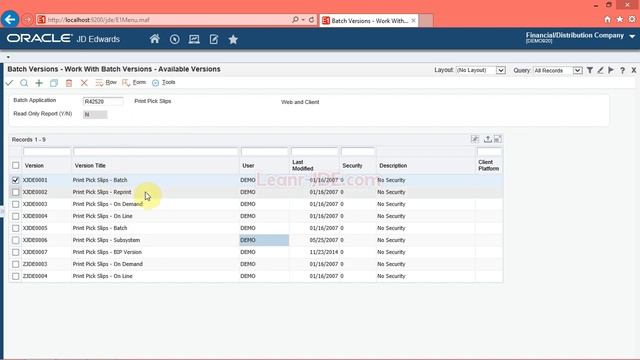
Task: Click the Select checkmark toolbar icon
Action: (9, 83)
